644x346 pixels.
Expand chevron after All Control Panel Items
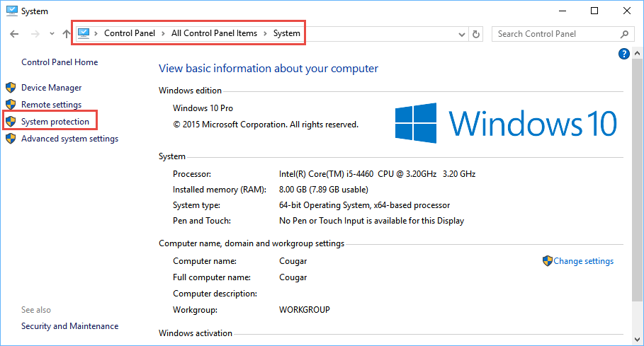coord(265,34)
